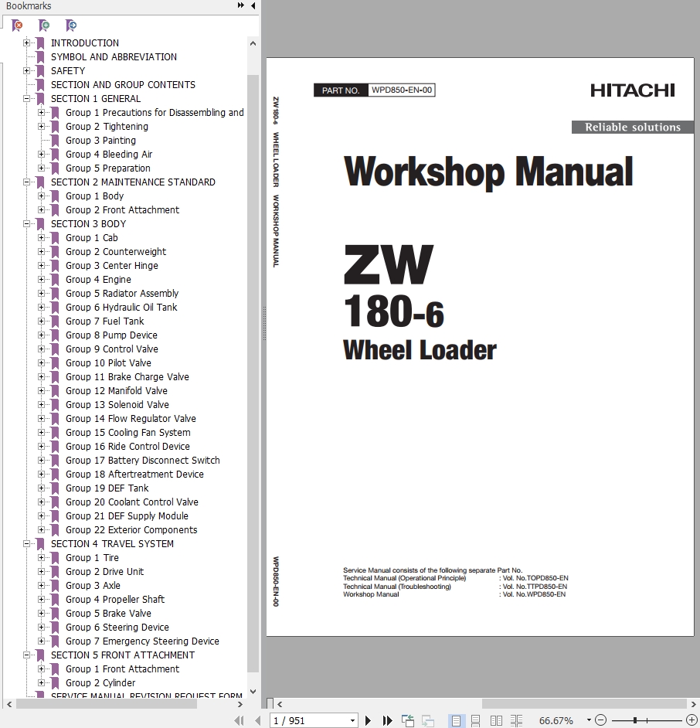Select Group 7 Emergency Steering Device
Viewport: 700px width, 728px height.
coord(142,641)
